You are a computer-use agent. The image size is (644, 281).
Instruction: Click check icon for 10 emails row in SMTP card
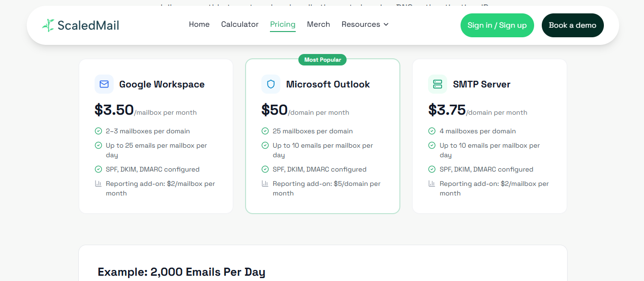pos(432,145)
